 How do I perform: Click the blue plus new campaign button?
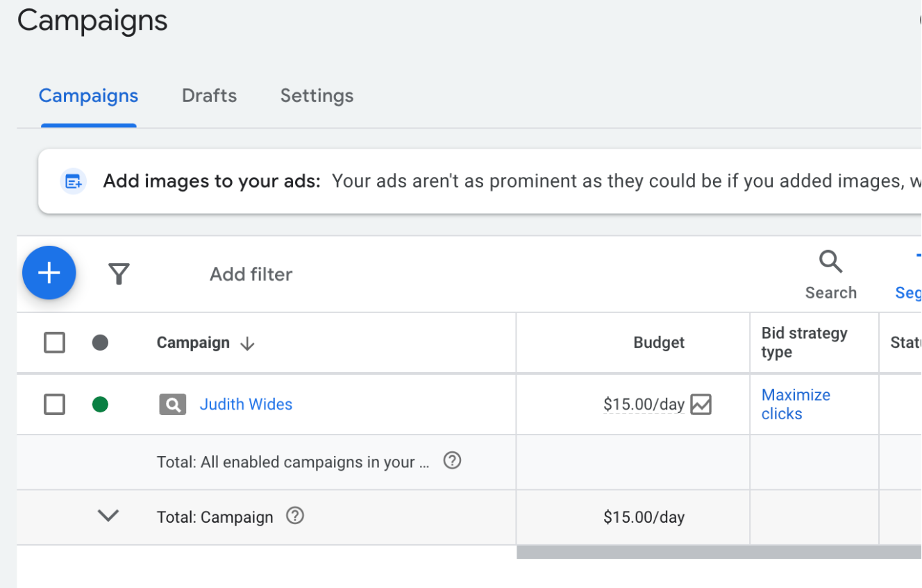click(49, 273)
